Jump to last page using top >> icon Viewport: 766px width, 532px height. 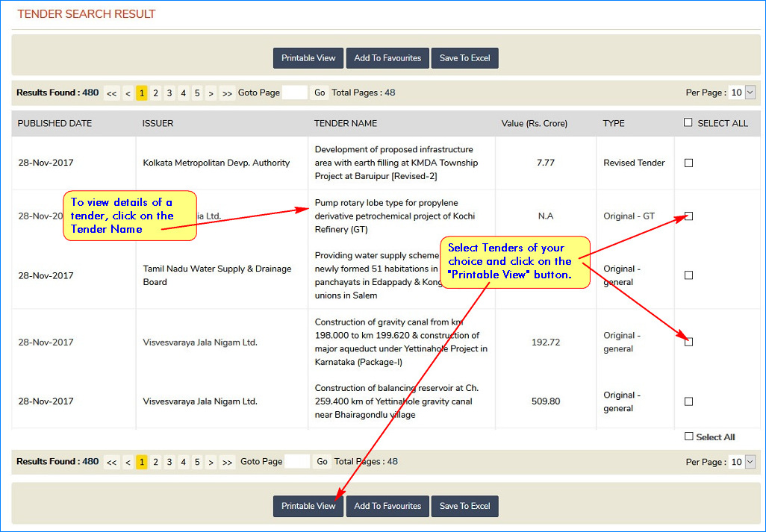click(227, 93)
